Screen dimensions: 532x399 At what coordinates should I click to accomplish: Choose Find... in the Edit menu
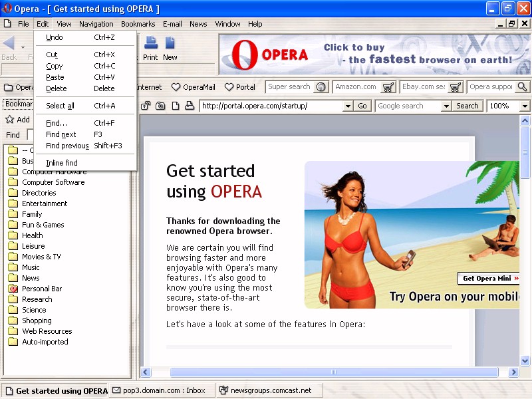(x=85, y=123)
